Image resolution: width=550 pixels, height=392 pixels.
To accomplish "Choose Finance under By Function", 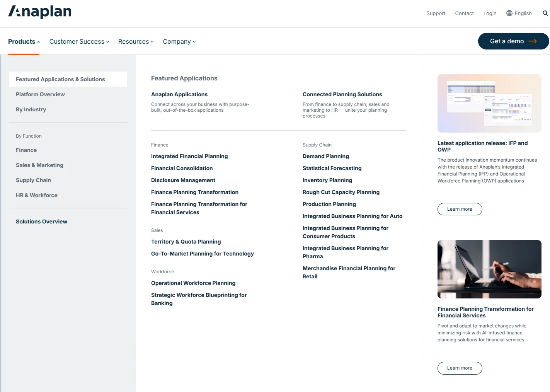I will (26, 150).
